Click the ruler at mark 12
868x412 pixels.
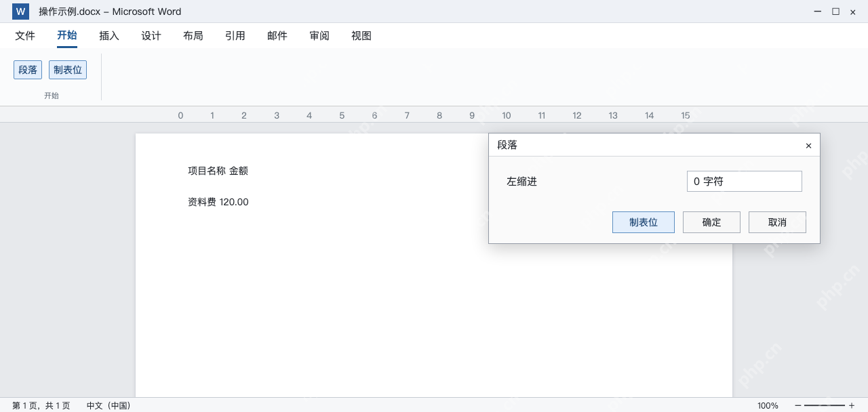pos(576,115)
